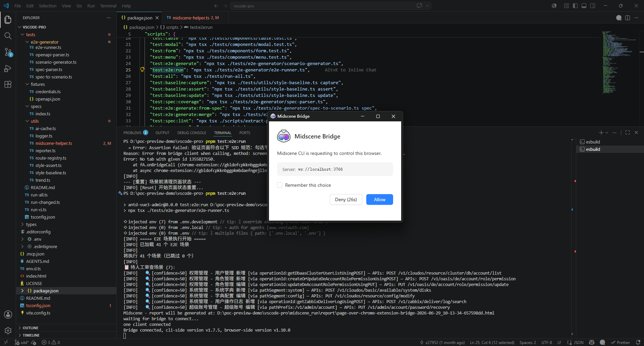Click the chat icon in the command center
644x346 pixels.
(x=419, y=6)
